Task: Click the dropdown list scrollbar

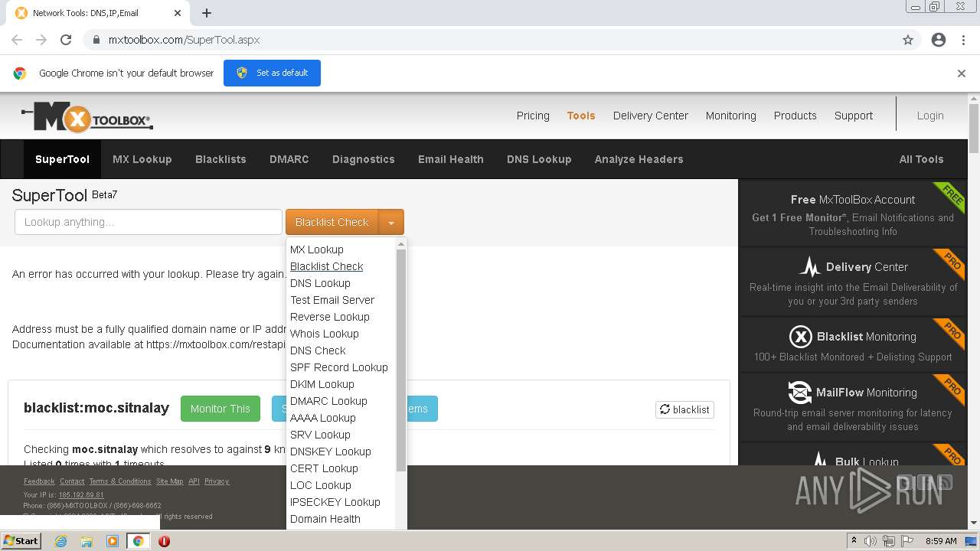Action: point(401,360)
